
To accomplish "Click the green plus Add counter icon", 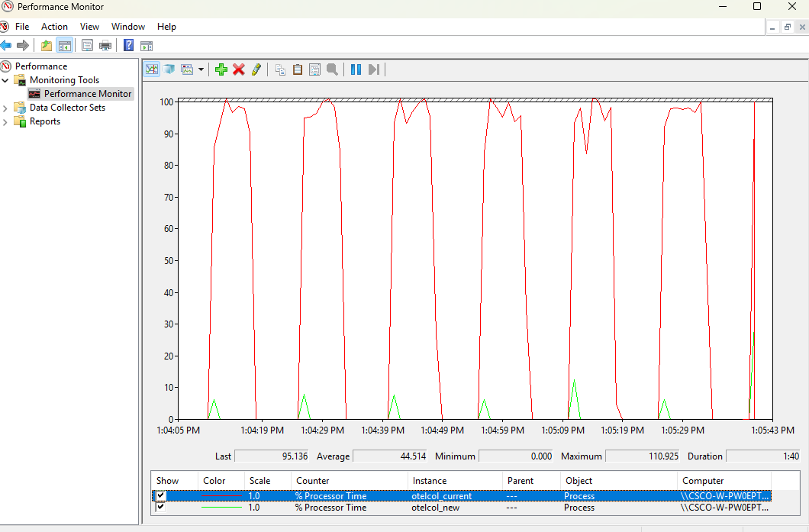I will coord(221,69).
